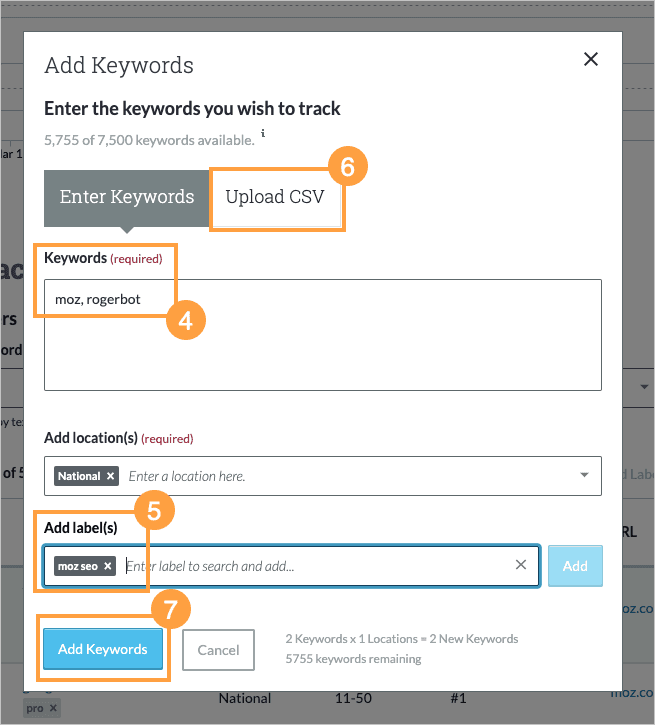Screen dimensions: 655x725
Task: Click the Add label button
Action: pos(575,566)
